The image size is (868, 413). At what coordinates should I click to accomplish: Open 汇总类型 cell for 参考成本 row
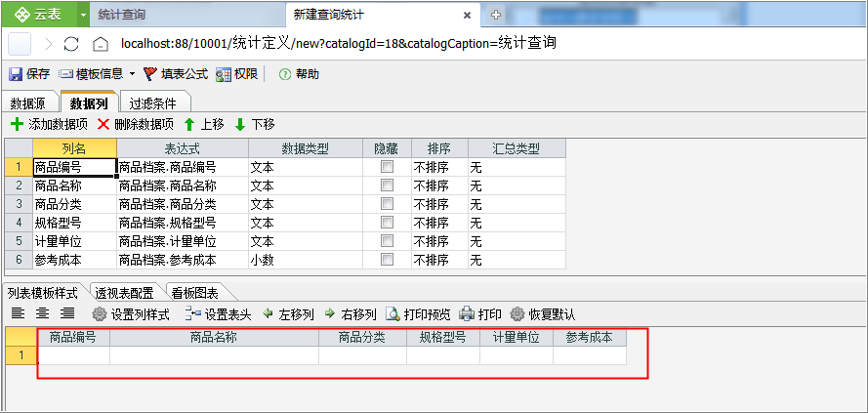pos(517,260)
